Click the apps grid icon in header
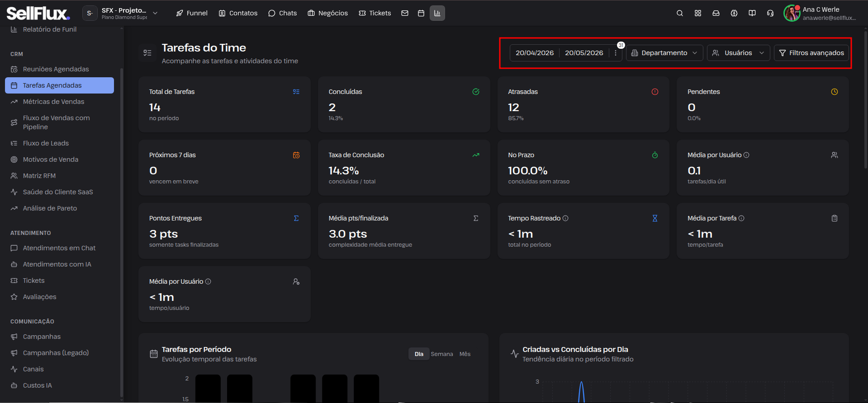The image size is (868, 403). tap(698, 13)
